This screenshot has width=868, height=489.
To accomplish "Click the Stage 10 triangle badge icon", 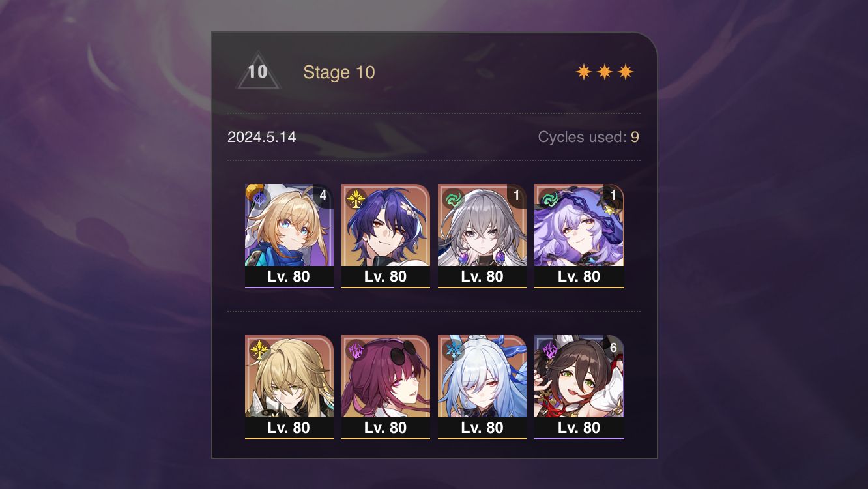I will 258,70.
